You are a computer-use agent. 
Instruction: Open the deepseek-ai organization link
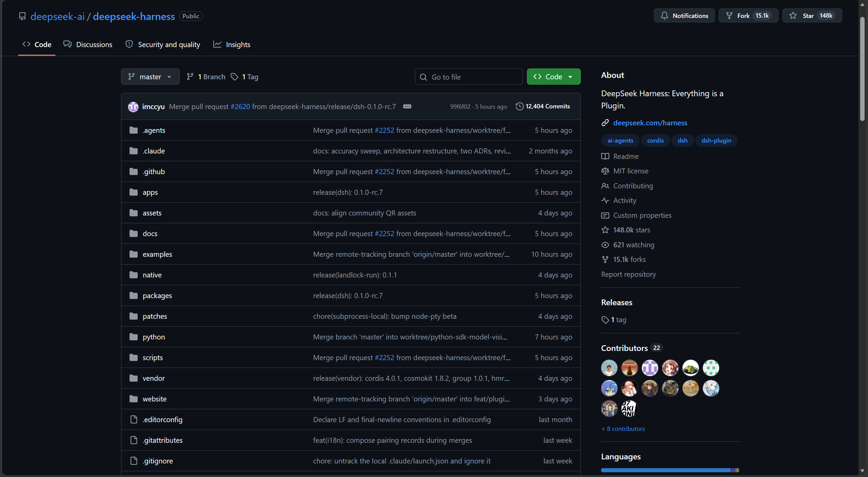58,16
